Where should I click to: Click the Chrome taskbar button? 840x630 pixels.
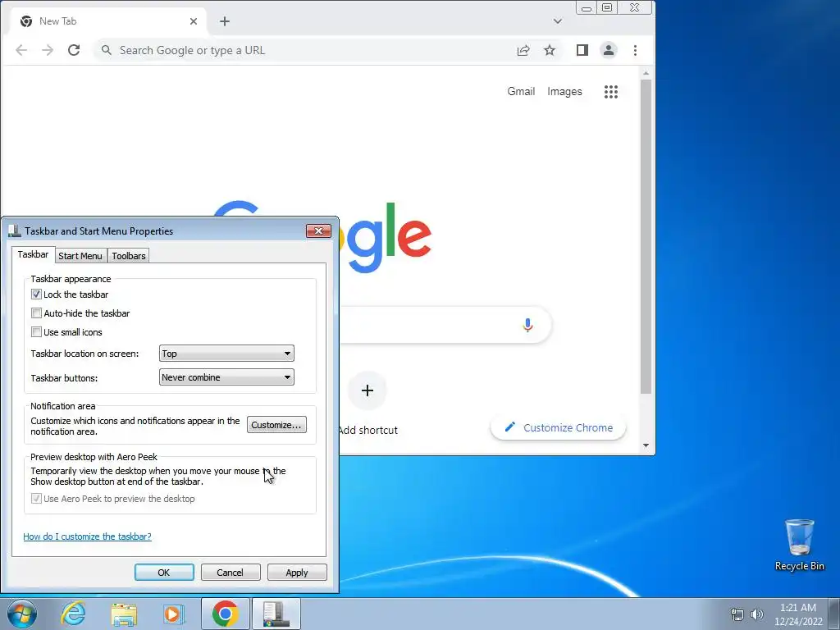[x=226, y=614]
